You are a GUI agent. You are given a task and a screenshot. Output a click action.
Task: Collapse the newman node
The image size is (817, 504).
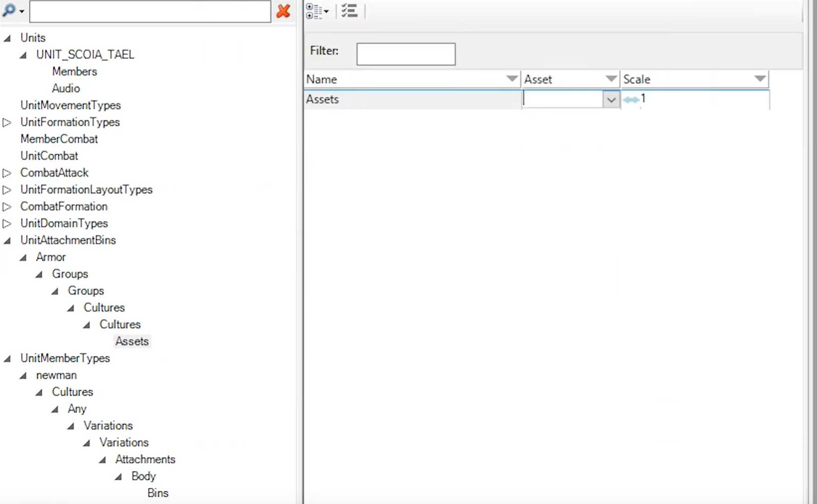point(23,375)
